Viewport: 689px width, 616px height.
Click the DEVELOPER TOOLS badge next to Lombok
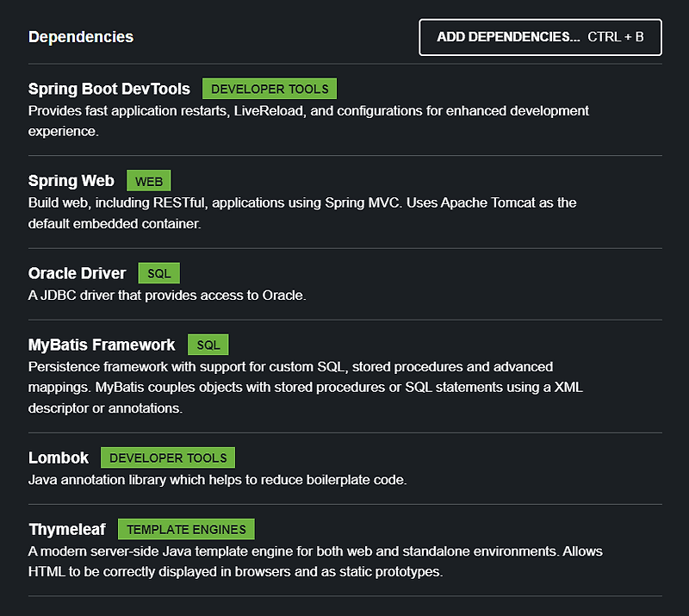click(167, 457)
